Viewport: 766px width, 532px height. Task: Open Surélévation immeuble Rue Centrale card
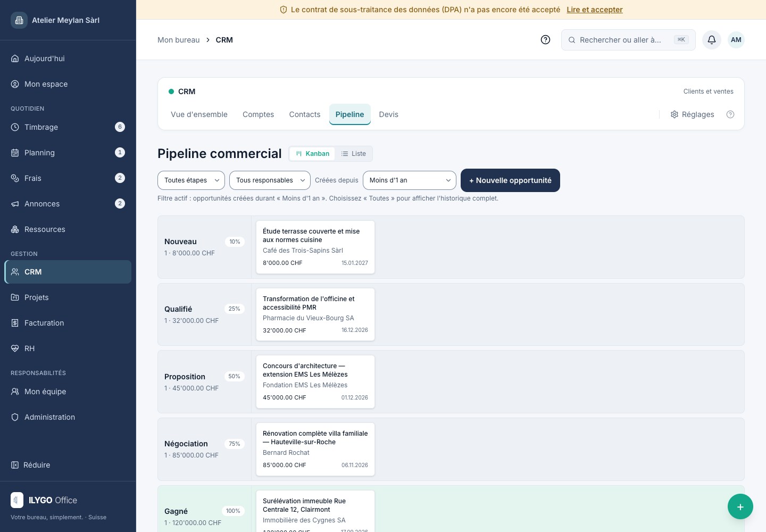(x=315, y=511)
